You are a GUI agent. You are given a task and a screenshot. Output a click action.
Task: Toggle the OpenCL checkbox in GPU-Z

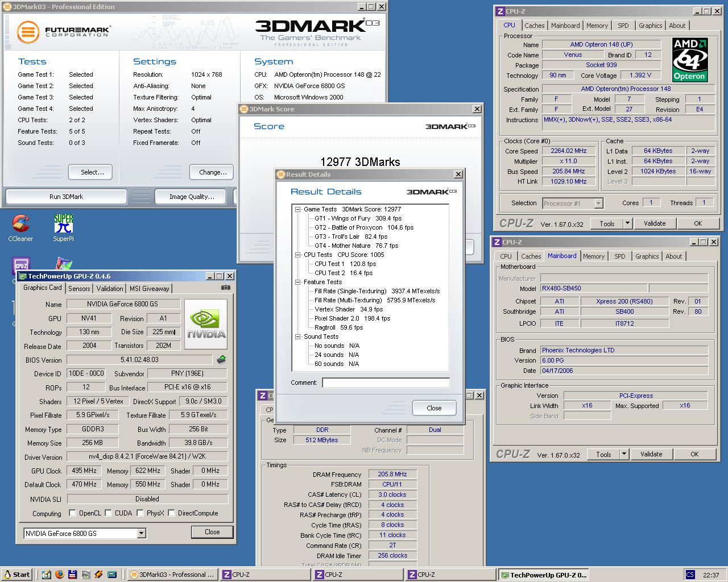pos(72,513)
